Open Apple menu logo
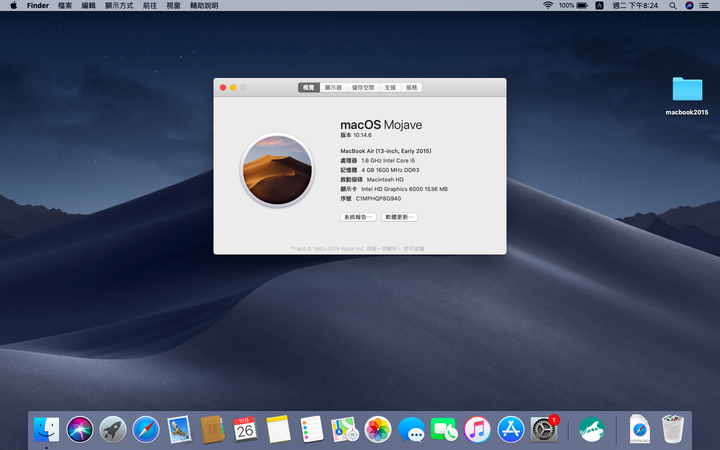The height and width of the screenshot is (450, 720). (x=13, y=6)
